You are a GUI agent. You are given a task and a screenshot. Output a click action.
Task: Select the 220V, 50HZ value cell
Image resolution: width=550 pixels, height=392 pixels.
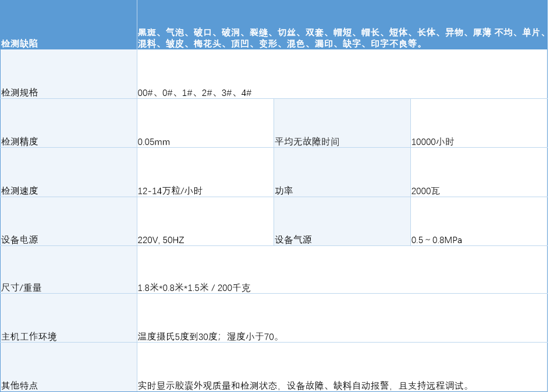pyautogui.click(x=161, y=239)
